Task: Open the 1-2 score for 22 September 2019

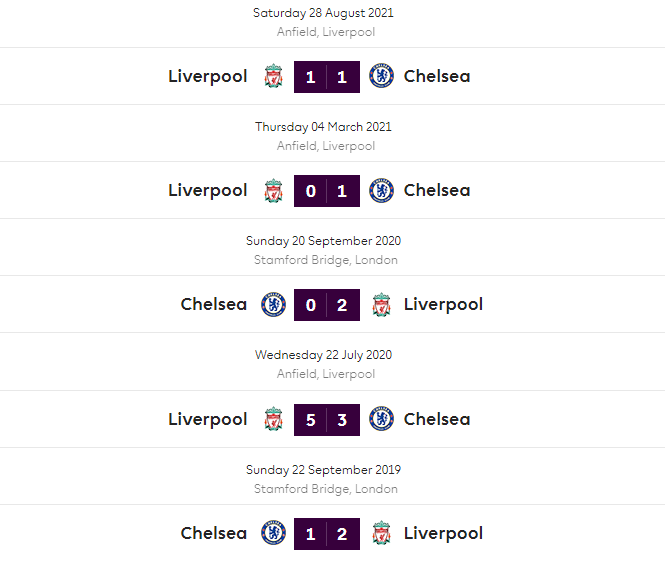Action: (327, 533)
